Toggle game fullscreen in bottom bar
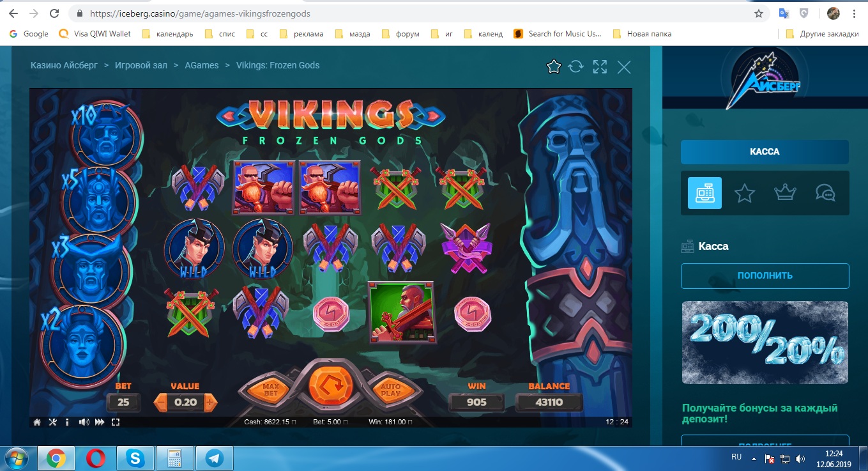Viewport: 868px width, 471px height. (116, 422)
